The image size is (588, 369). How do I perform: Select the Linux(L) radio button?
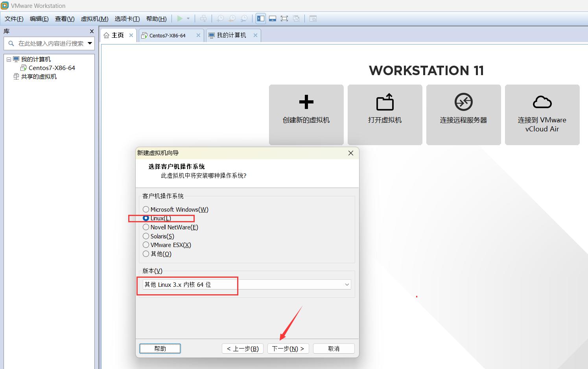[x=146, y=218]
